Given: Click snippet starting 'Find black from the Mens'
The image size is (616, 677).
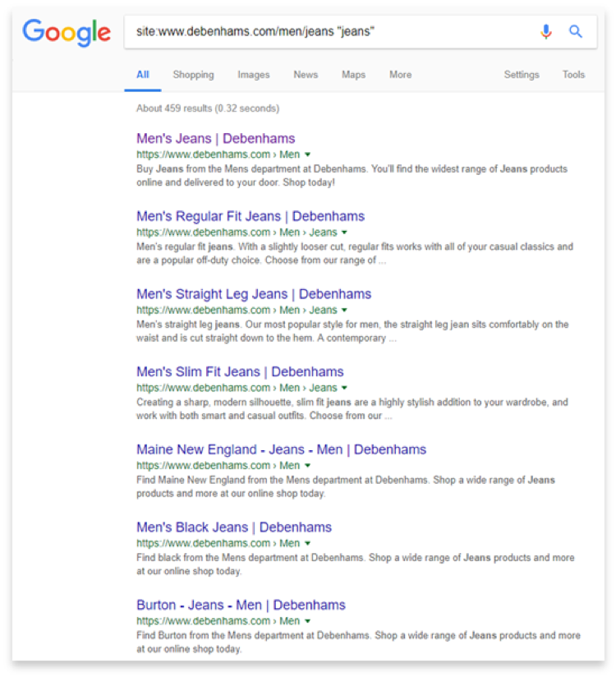Looking at the screenshot, I should pos(356,564).
